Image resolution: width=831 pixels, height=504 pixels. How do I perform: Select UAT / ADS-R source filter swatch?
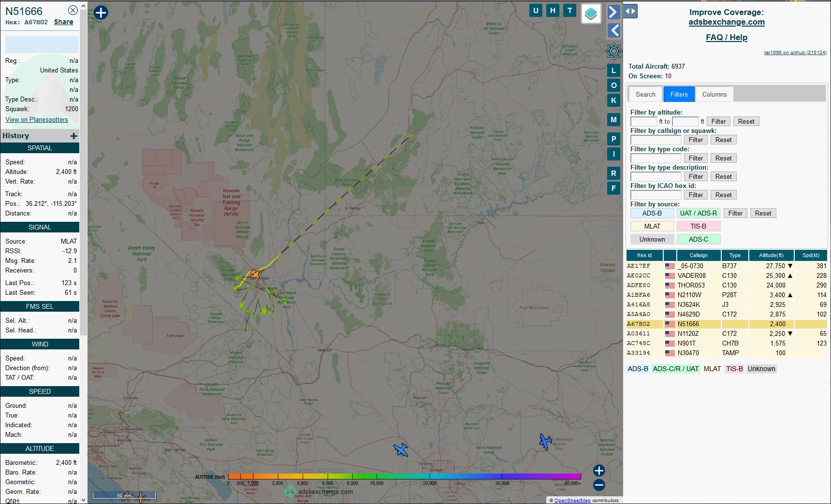(x=699, y=213)
